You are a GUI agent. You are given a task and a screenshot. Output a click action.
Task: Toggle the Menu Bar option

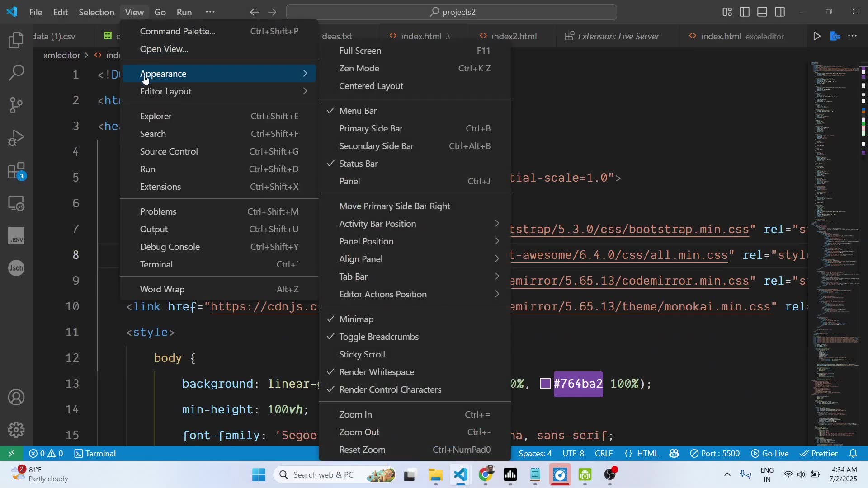(x=415, y=111)
